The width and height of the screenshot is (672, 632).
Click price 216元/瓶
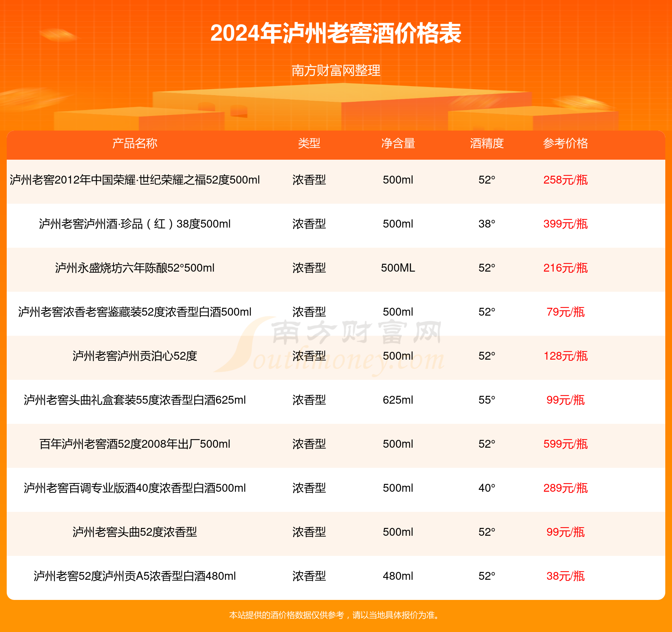[566, 268]
